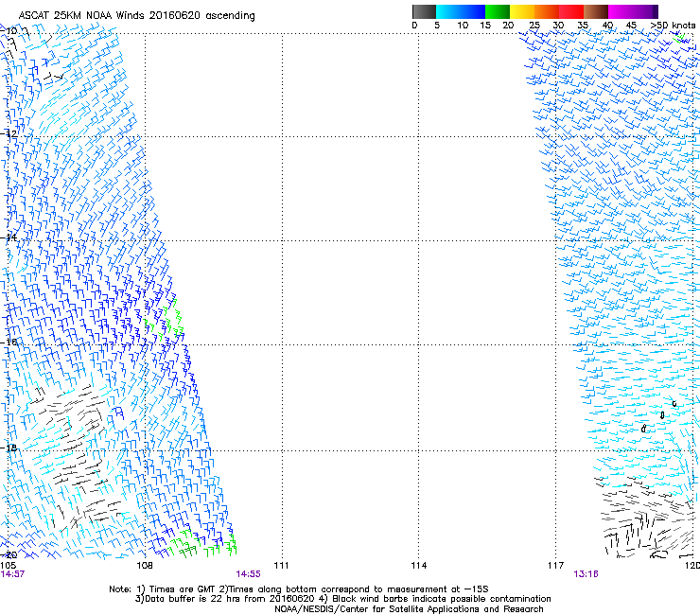The image size is (700, 615).
Task: Click the latitude label -16
Action: (x=9, y=343)
